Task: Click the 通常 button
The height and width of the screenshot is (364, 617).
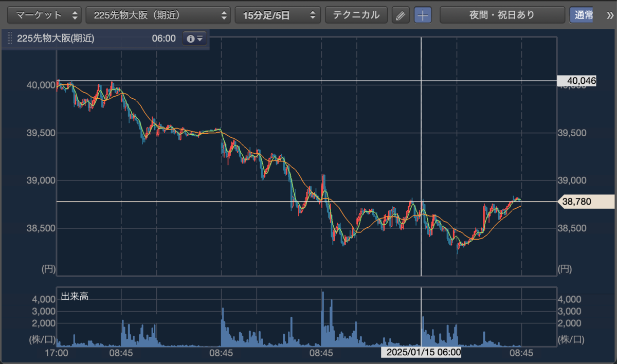Action: coord(581,15)
